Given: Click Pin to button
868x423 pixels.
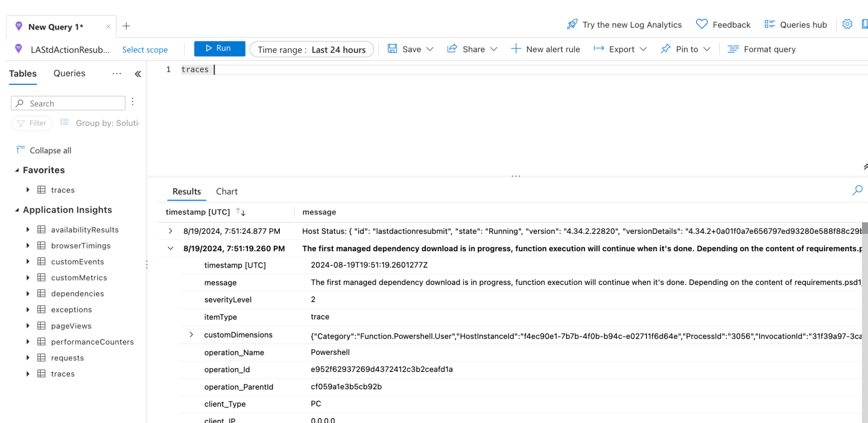Looking at the screenshot, I should pos(679,49).
